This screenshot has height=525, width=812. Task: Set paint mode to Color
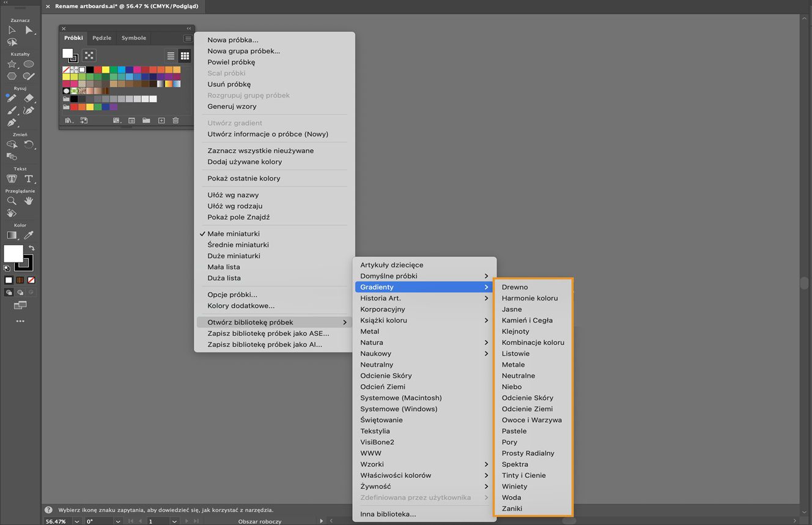pos(9,280)
